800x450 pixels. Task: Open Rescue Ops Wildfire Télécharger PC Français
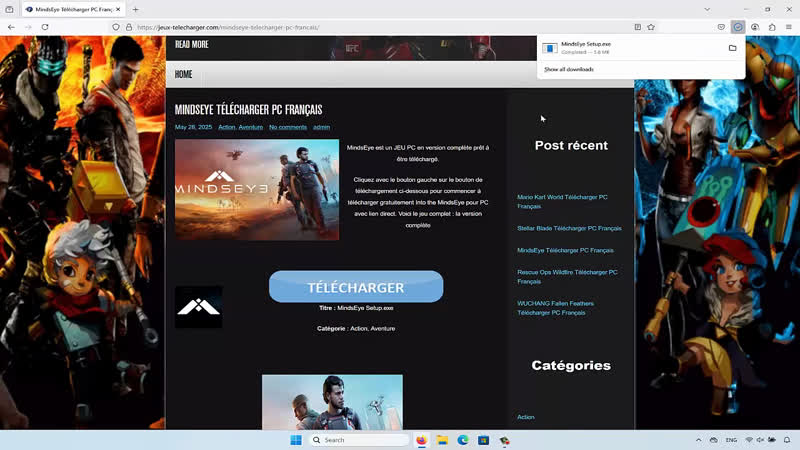(x=567, y=277)
